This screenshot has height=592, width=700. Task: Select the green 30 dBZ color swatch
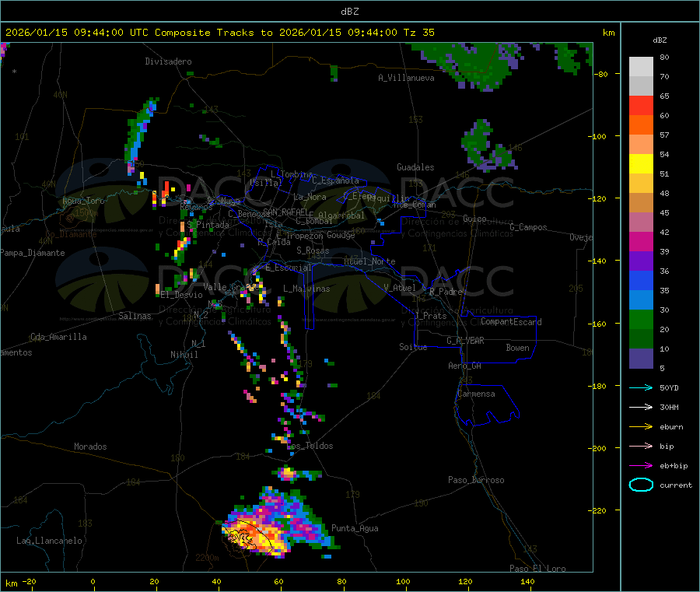click(641, 319)
